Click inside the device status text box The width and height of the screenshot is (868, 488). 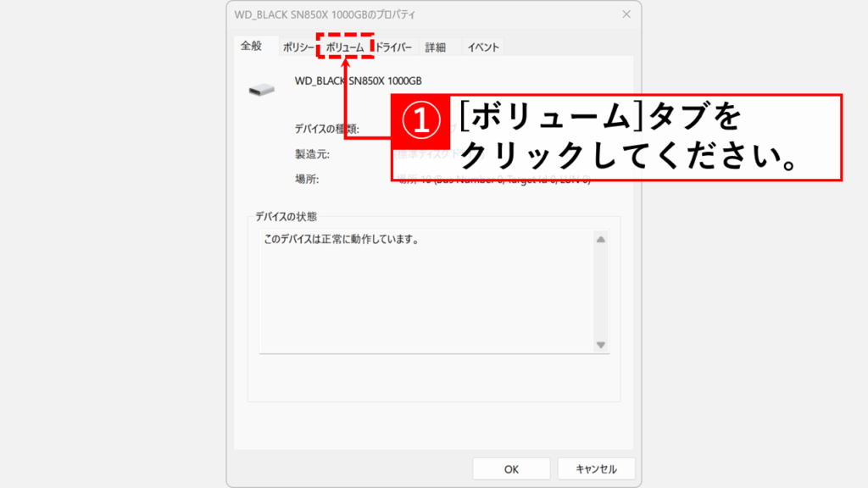pos(424,288)
